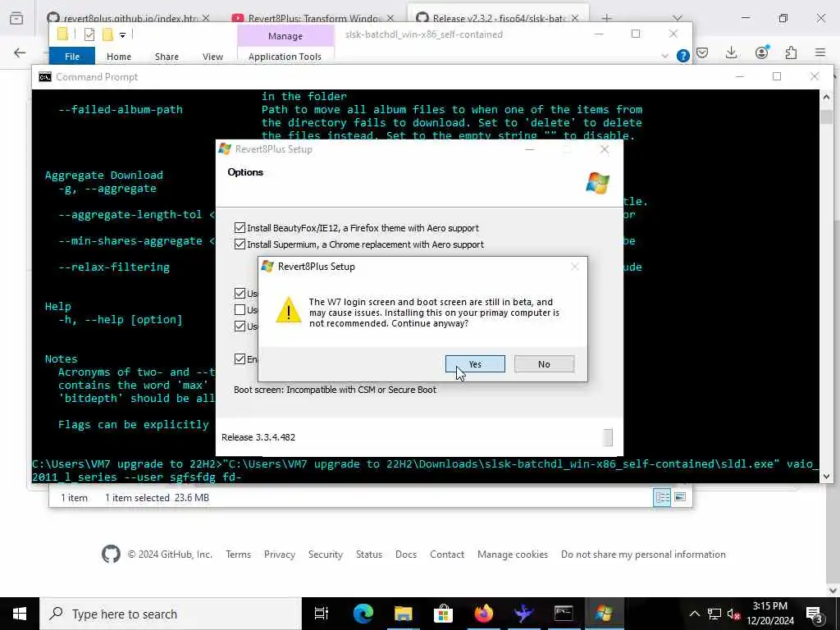Open File tab in File Explorer
840x630 pixels.
pos(72,57)
